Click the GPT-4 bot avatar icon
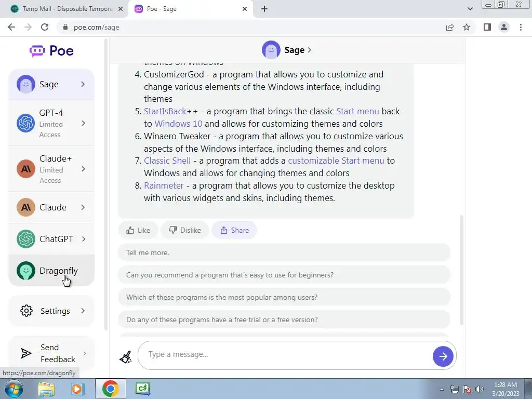 (x=26, y=123)
